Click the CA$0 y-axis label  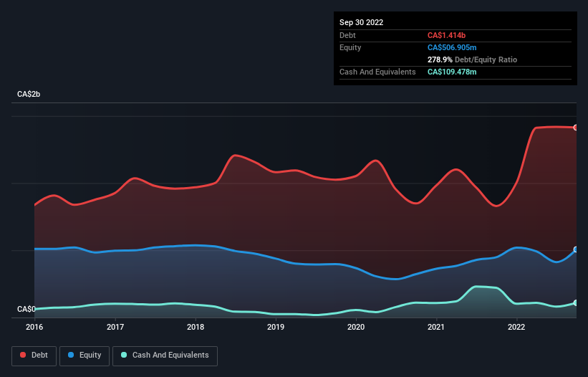pyautogui.click(x=26, y=309)
